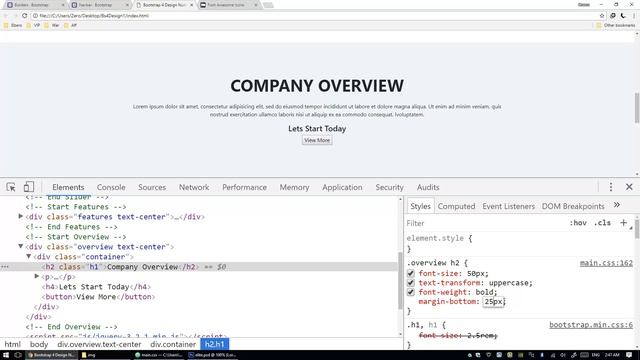Select the button View More node
640x360 pixels.
(98, 297)
